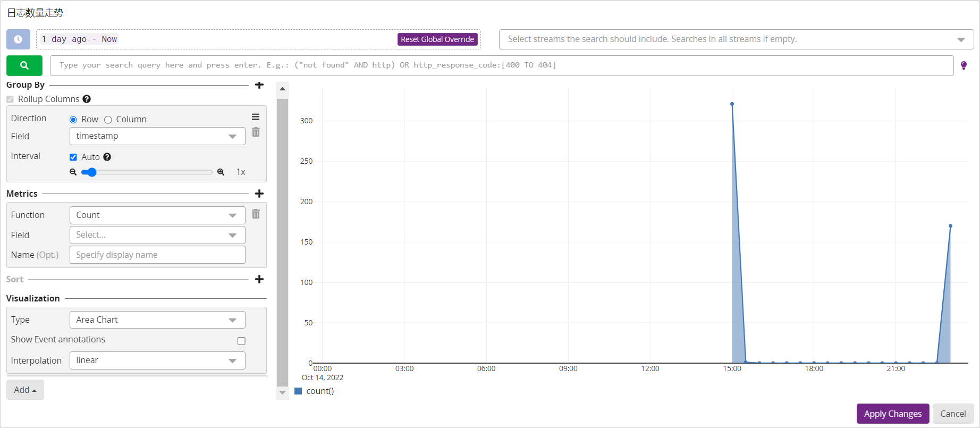Screen dimensions: 980x428
Task: Run search with the green magnifier button
Action: (x=24, y=65)
